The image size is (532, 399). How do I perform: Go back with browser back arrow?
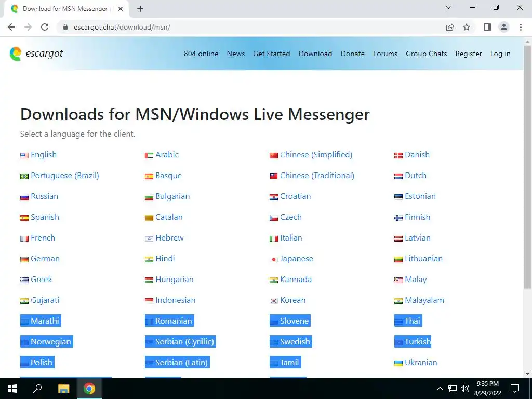tap(11, 27)
